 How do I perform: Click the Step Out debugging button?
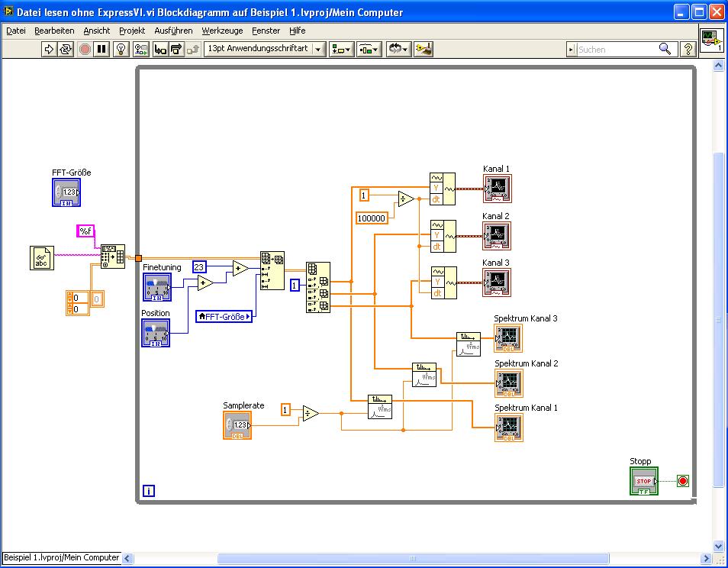(193, 49)
